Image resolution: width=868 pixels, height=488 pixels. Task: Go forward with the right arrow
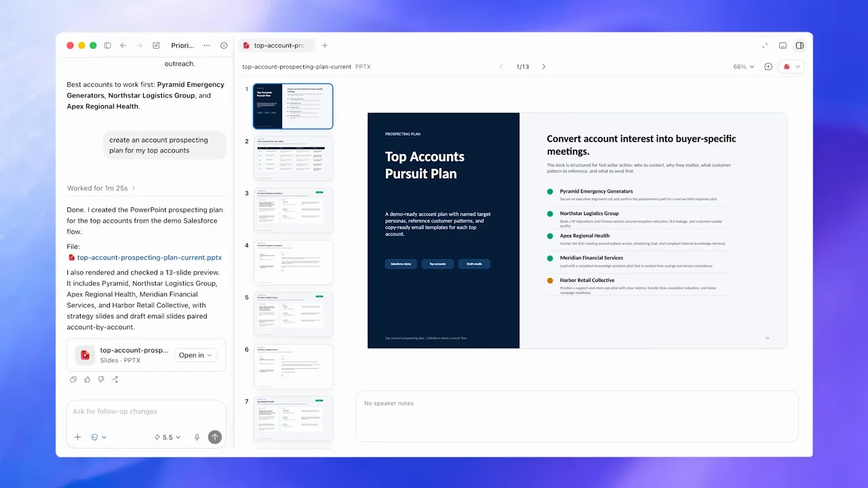coord(140,45)
